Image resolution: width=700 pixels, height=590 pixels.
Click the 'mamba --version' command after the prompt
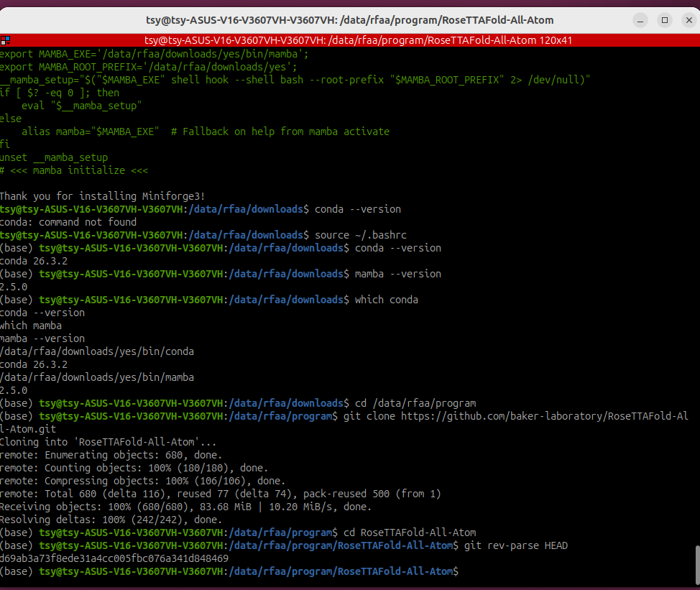tap(398, 274)
